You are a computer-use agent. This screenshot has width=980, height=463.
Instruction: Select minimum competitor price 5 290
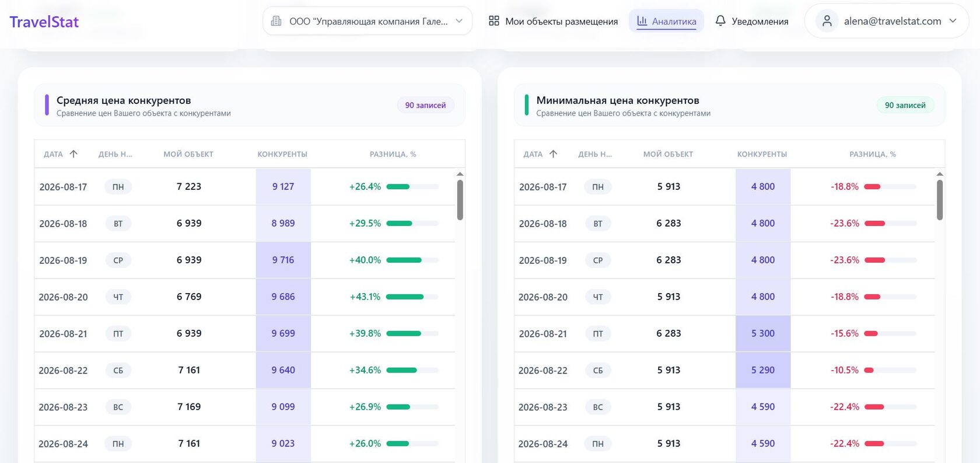click(763, 370)
